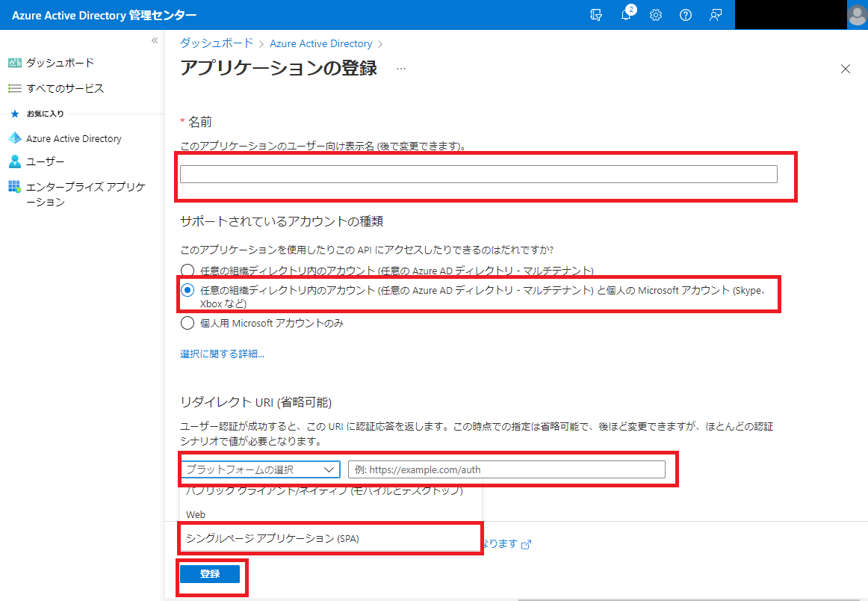Open the ellipsis menu beside page title

[x=401, y=69]
